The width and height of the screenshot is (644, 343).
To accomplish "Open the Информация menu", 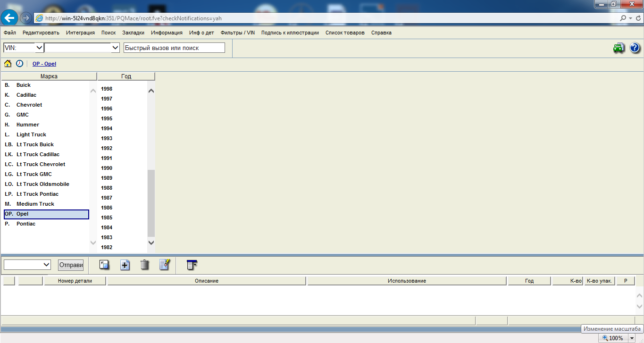I will [167, 33].
